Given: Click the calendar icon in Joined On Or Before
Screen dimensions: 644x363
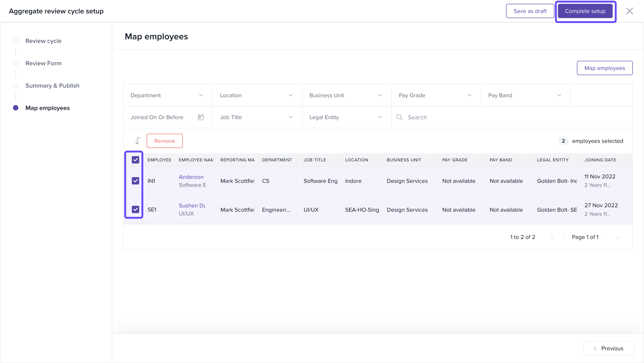Looking at the screenshot, I should 201,117.
